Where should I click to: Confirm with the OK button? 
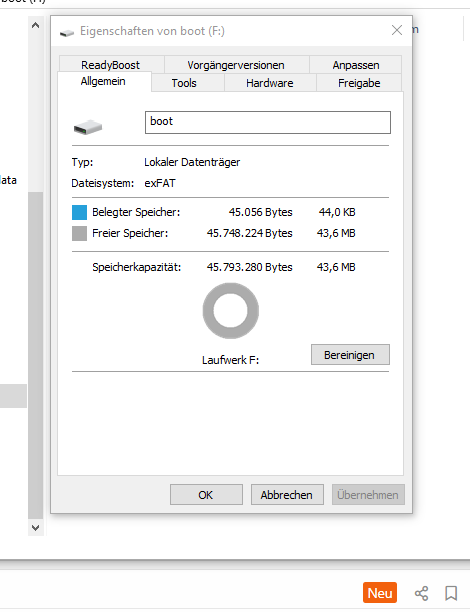click(x=206, y=495)
